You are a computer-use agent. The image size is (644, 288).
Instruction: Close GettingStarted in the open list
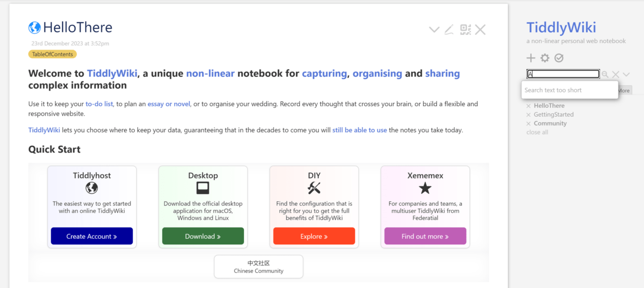pos(529,115)
